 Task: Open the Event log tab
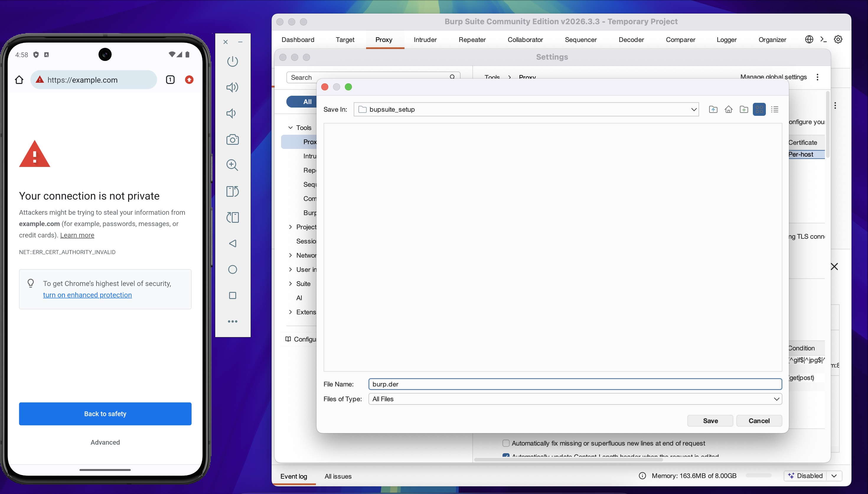tap(293, 476)
